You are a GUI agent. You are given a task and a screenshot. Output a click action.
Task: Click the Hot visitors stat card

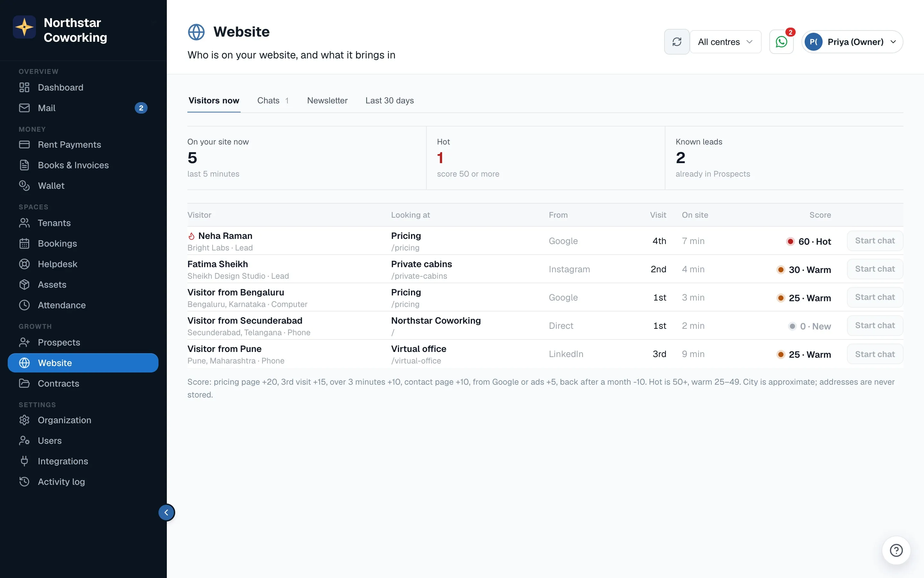click(546, 158)
